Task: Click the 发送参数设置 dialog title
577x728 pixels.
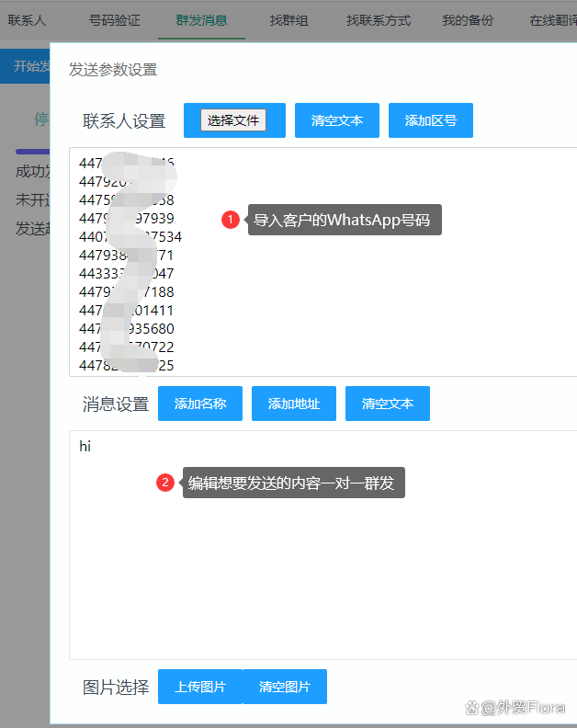Action: tap(113, 70)
